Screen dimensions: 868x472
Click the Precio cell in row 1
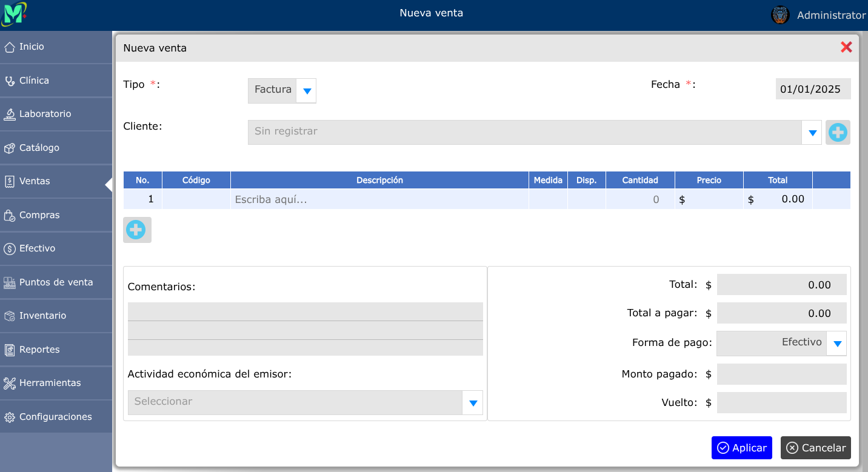click(x=709, y=199)
